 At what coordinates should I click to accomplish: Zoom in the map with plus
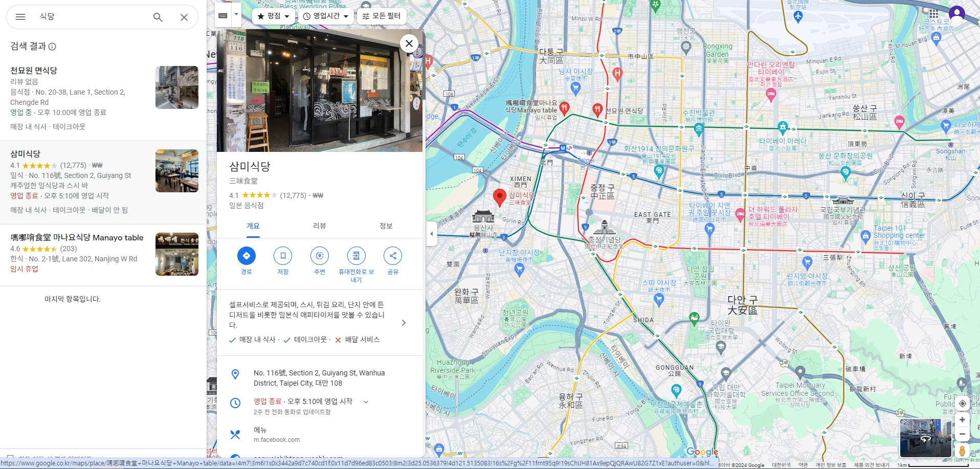[962, 420]
